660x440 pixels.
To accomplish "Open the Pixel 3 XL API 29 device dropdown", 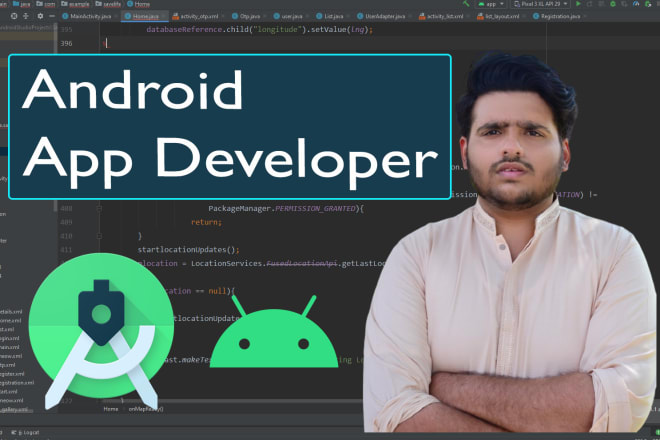I will 541,4.
